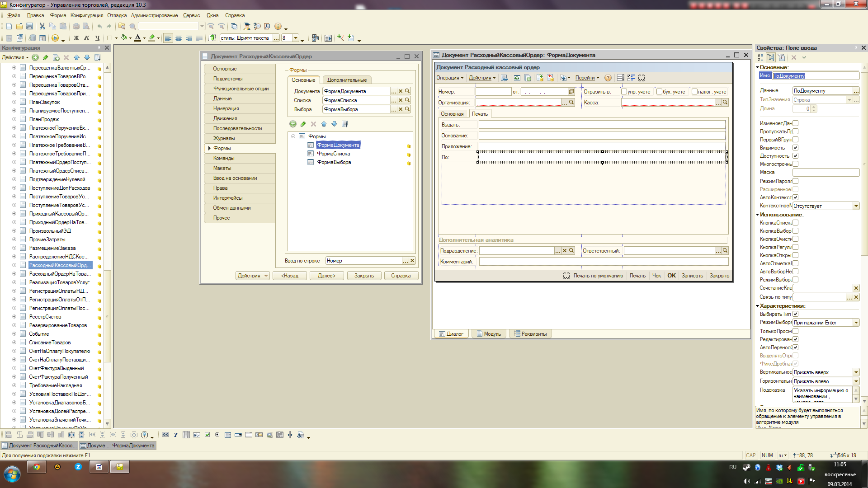Click the alphabetical sort icon in properties panel

pyautogui.click(x=760, y=57)
